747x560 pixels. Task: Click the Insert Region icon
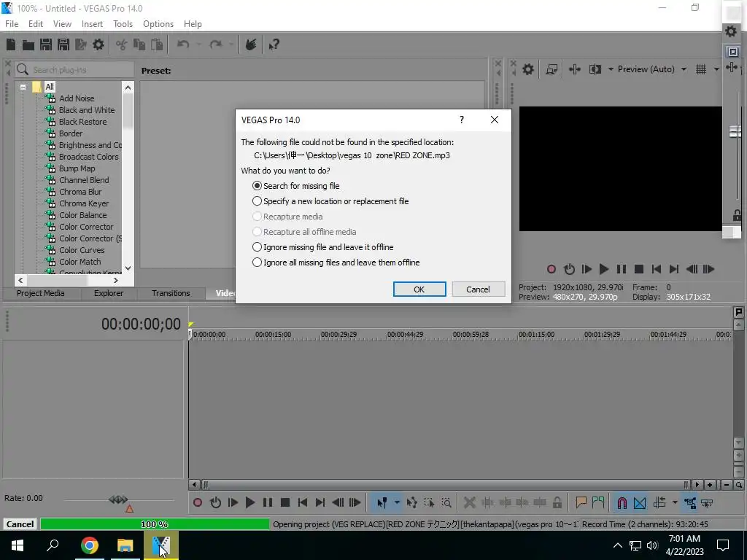(598, 502)
